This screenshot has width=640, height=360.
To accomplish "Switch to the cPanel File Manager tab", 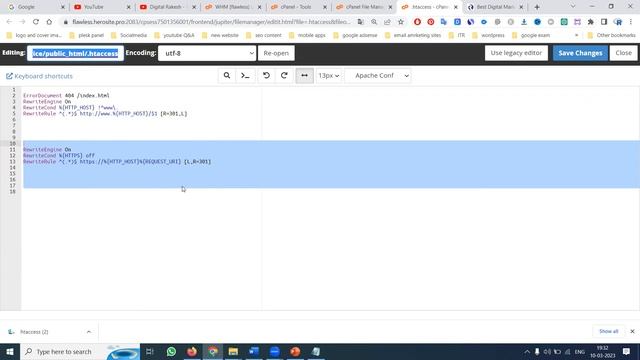I will (363, 7).
